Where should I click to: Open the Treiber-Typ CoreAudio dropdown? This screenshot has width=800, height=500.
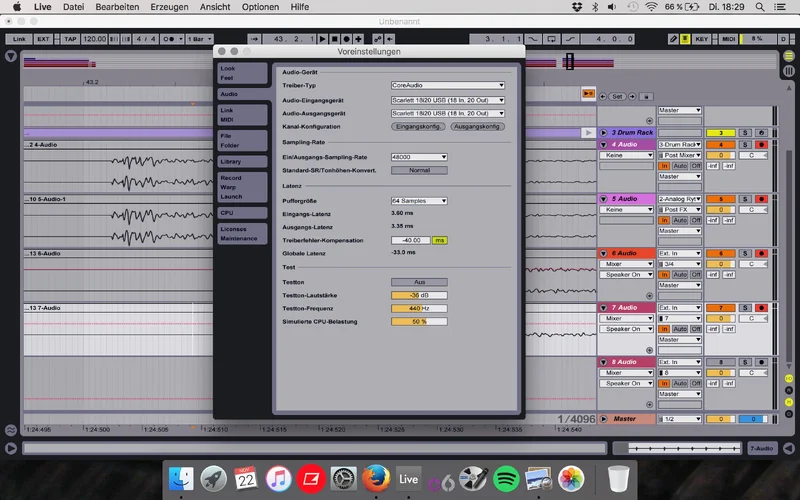[x=447, y=86]
